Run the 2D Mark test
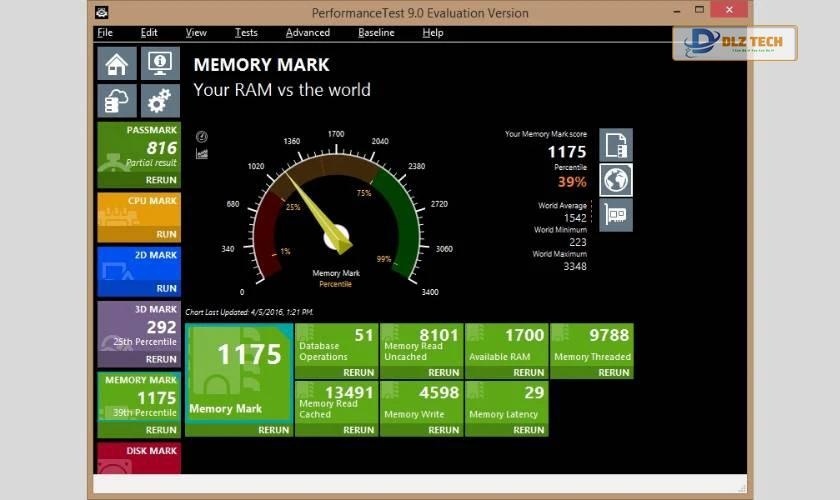The width and height of the screenshot is (840, 500). [166, 288]
